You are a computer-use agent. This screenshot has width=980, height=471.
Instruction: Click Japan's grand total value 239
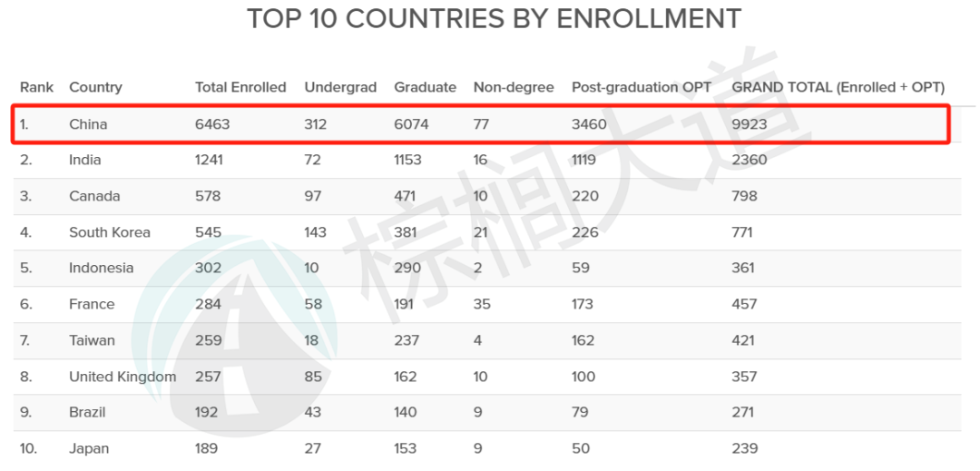[x=745, y=448]
